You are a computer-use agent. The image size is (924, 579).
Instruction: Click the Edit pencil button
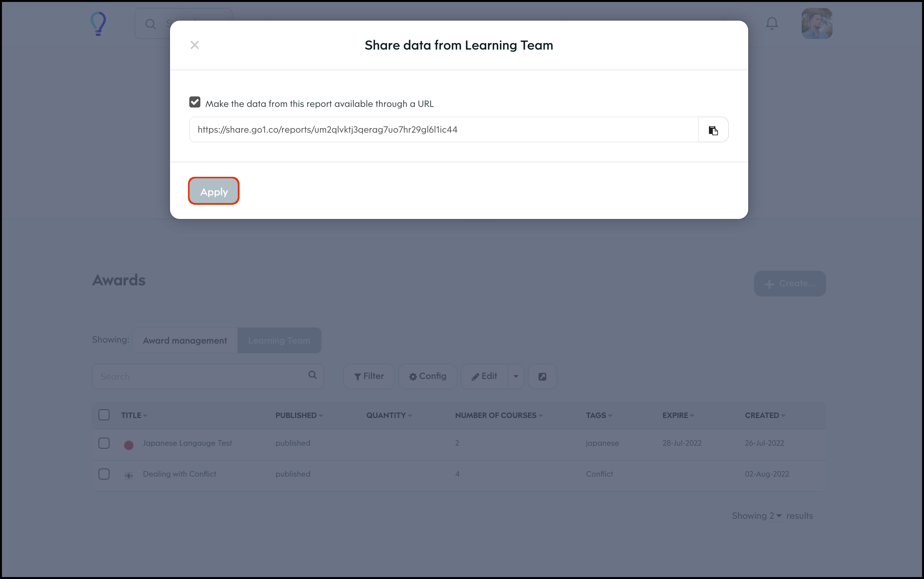pyautogui.click(x=484, y=376)
